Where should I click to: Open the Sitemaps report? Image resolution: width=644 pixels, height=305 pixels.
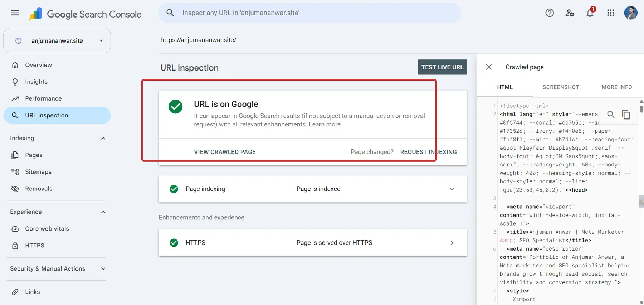[57, 172]
